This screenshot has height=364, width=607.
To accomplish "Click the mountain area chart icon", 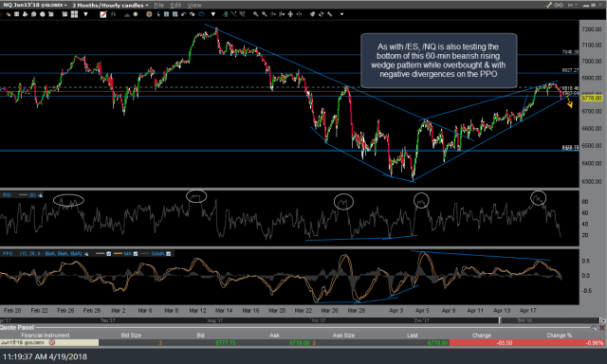I will click(x=127, y=15).
